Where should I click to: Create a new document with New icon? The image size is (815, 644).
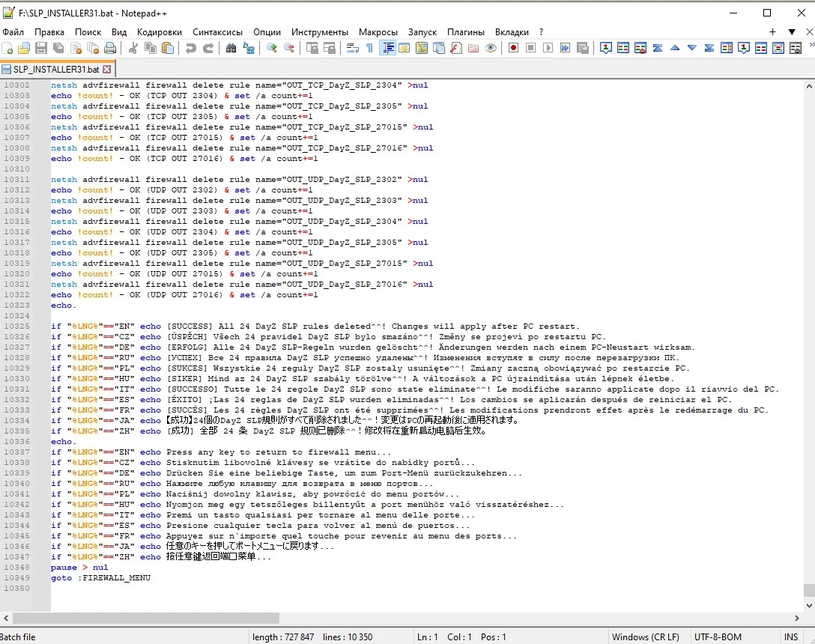(7, 49)
